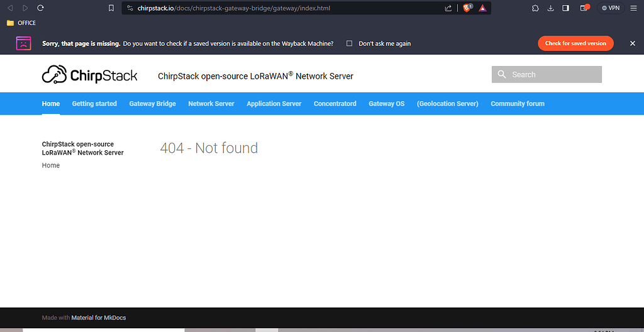The image size is (644, 332).
Task: Dismiss the Wayback Machine notification bar
Action: (x=633, y=43)
